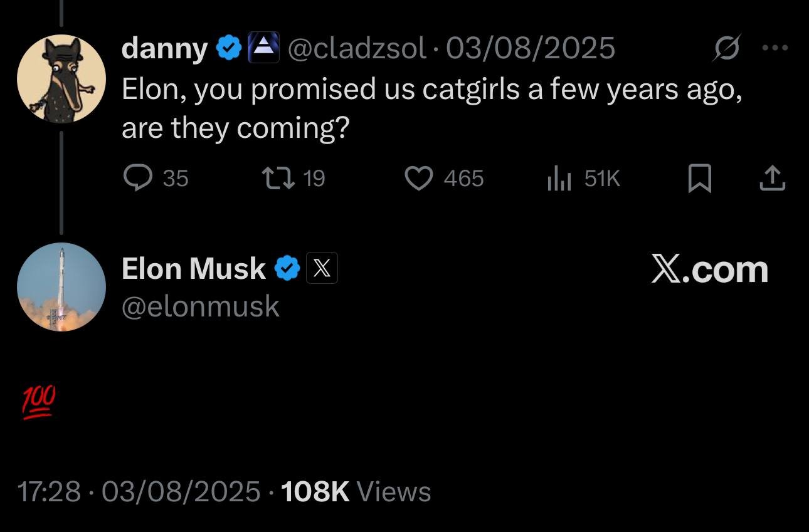Bookmark danny's tweet
Viewport: 809px width, 532px height.
pos(699,179)
